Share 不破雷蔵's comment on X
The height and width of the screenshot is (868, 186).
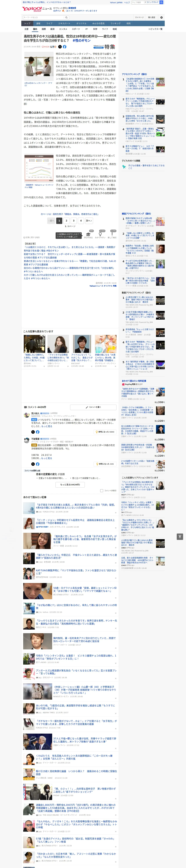click(x=33, y=464)
